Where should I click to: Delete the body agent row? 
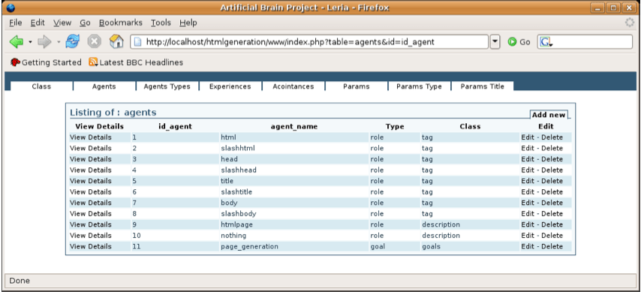552,203
